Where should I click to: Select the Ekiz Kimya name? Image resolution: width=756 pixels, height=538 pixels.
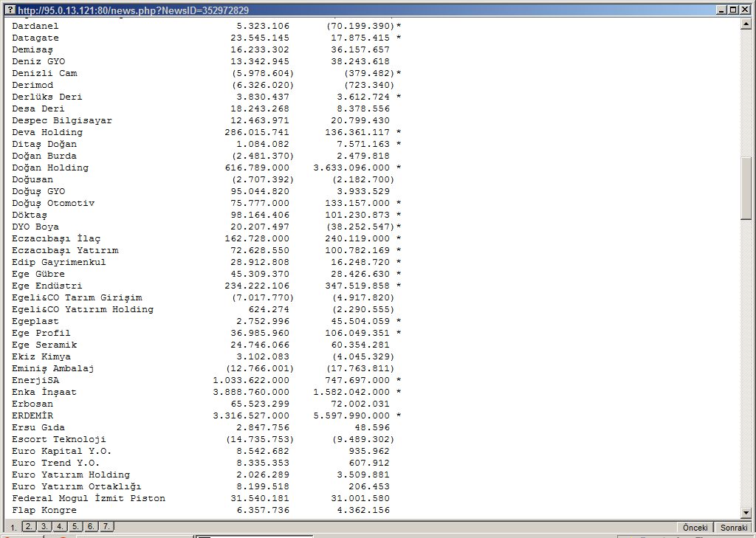click(x=41, y=356)
